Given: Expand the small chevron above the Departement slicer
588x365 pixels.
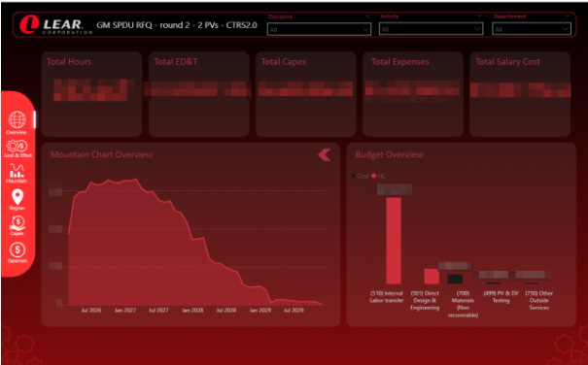Looking at the screenshot, I should pyautogui.click(x=568, y=17).
